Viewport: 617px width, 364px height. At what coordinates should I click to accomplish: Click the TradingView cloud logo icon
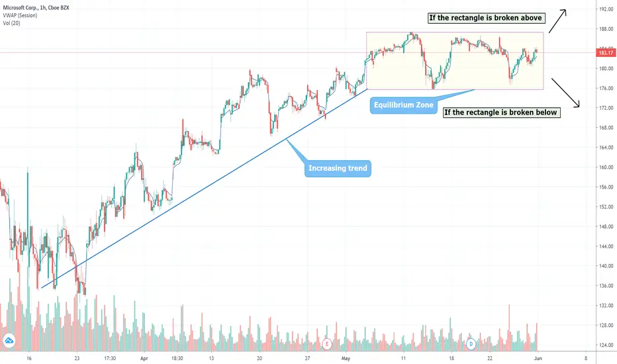10,340
